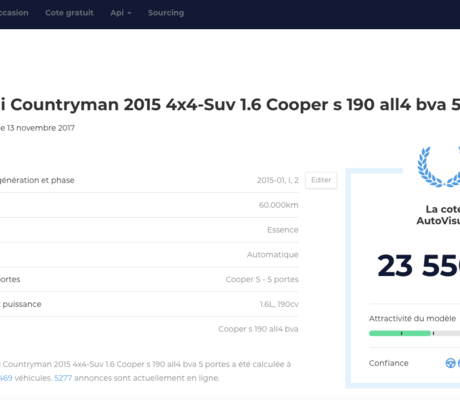Screen dimensions: 460x400
Task: Select the gearbox value Automatique
Action: coord(273,255)
